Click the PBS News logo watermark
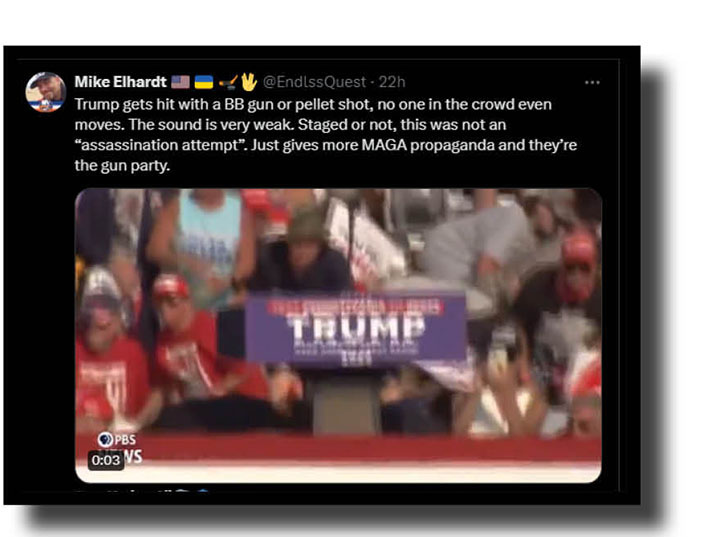The height and width of the screenshot is (537, 709). tap(120, 448)
